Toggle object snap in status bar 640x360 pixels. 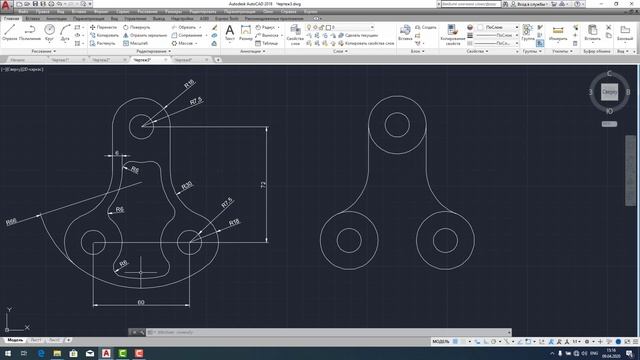[528, 342]
